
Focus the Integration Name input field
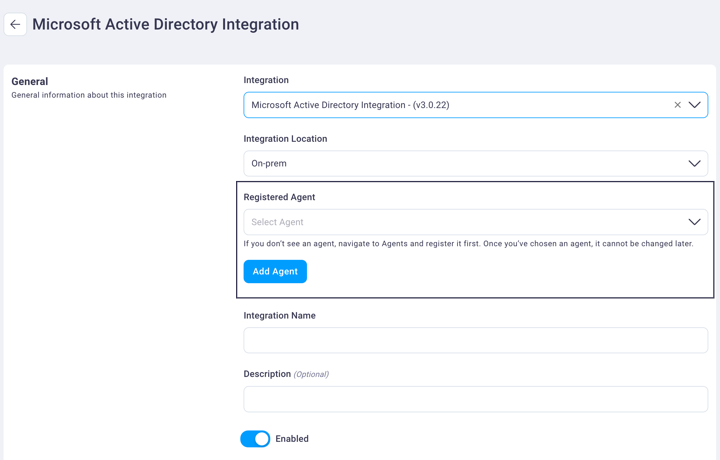pyautogui.click(x=475, y=340)
